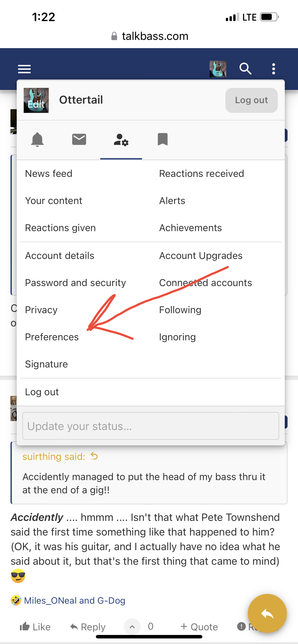Screen dimensions: 298x644
Task: Open Preferences in the account menu
Action: click(52, 337)
